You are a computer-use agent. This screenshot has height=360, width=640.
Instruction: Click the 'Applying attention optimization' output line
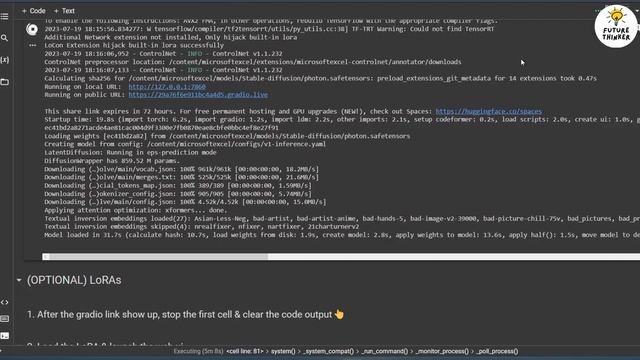click(x=136, y=210)
